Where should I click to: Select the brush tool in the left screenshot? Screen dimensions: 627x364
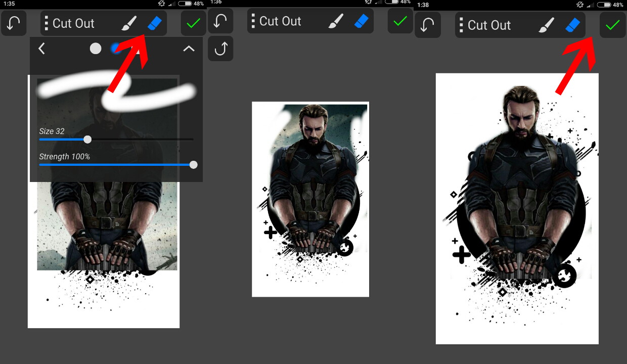129,23
